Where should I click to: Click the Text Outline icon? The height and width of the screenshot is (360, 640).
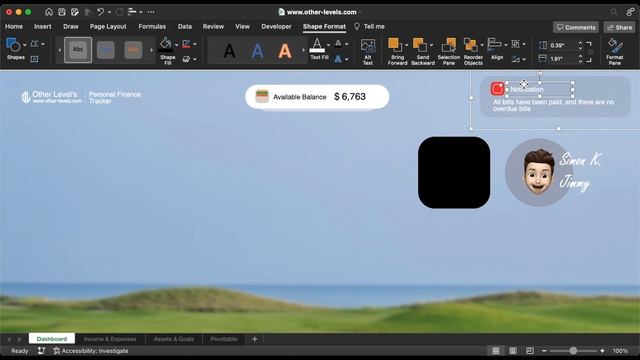click(x=338, y=44)
